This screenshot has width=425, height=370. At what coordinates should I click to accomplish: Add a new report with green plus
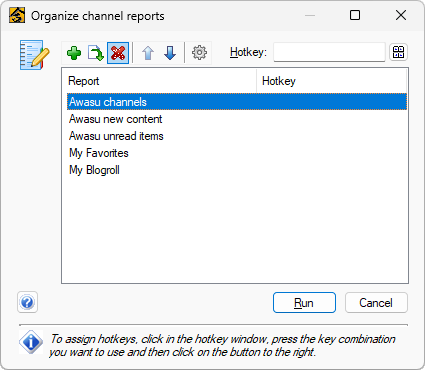pyautogui.click(x=74, y=53)
